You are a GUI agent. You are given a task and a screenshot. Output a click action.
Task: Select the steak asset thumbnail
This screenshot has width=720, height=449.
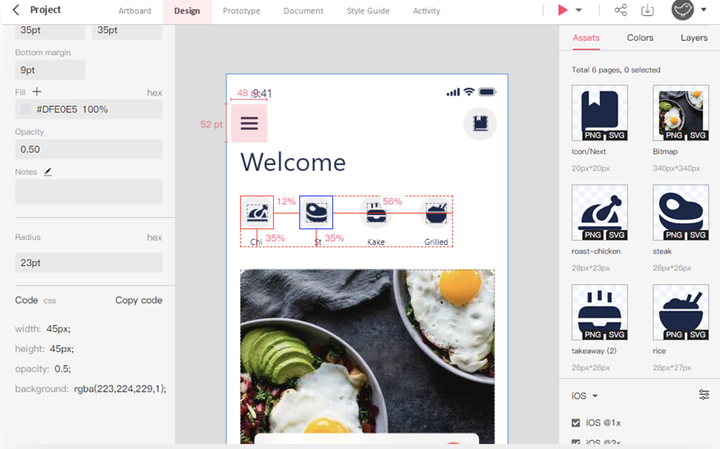[x=681, y=213]
